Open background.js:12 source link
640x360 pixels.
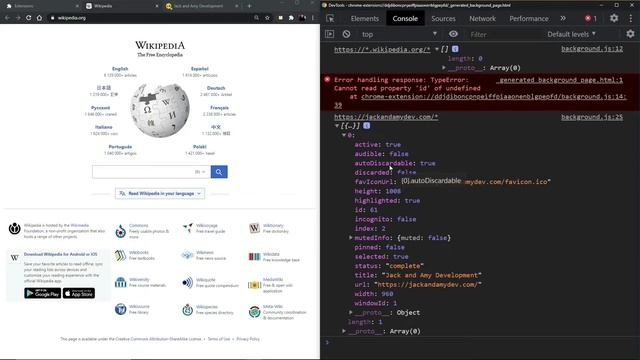coord(592,49)
